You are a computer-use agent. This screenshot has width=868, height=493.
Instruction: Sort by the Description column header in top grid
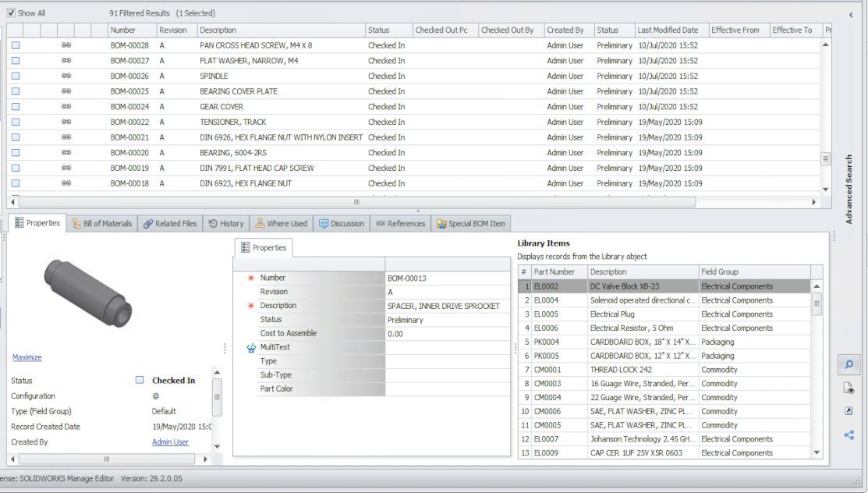tap(282, 30)
